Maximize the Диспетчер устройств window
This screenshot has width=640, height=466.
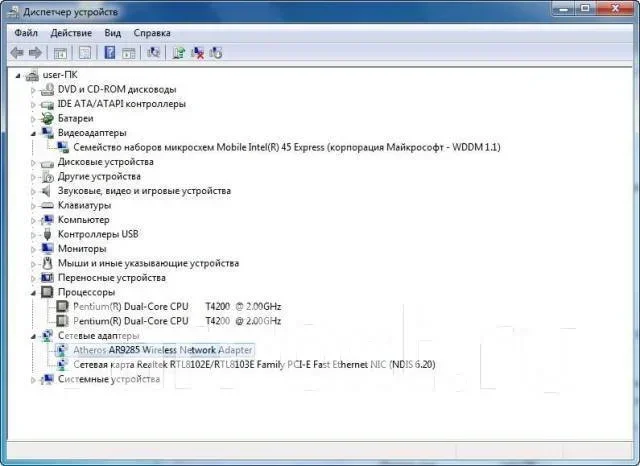pos(586,9)
